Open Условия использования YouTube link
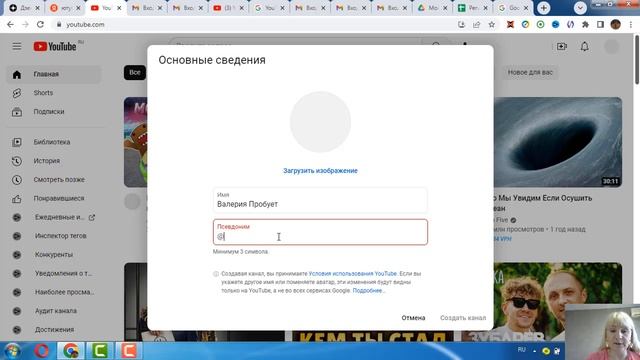This screenshot has height=360, width=640. coord(353,273)
